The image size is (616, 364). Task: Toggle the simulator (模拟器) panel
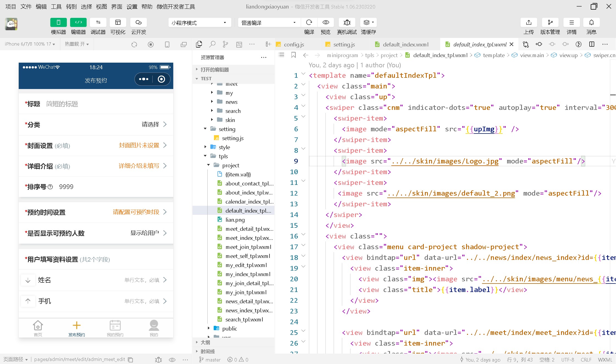click(58, 23)
